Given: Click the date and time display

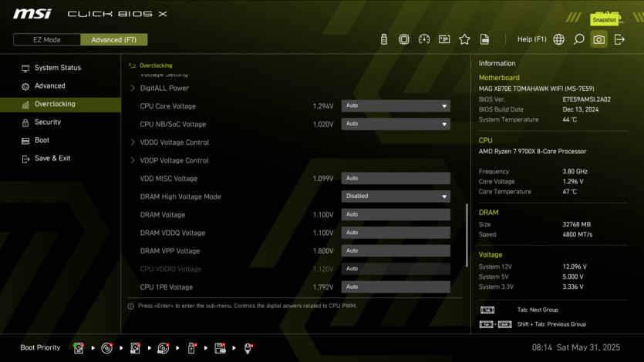Looking at the screenshot, I should [576, 347].
